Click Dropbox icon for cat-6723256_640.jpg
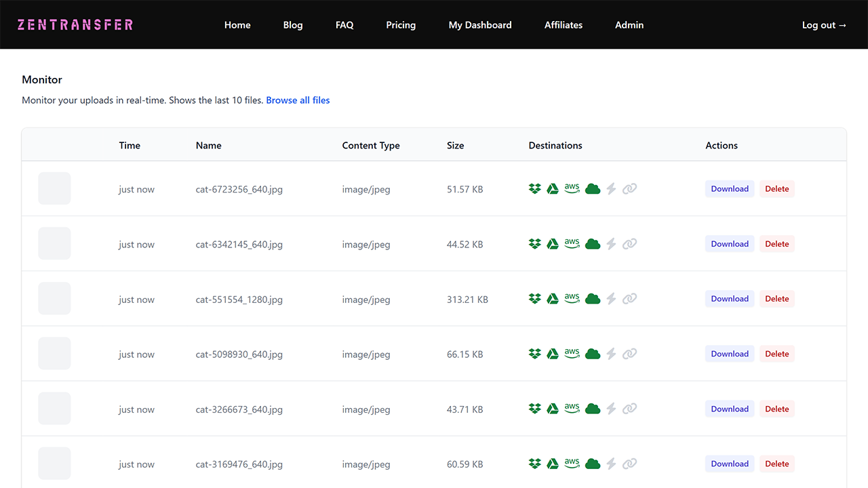 535,189
